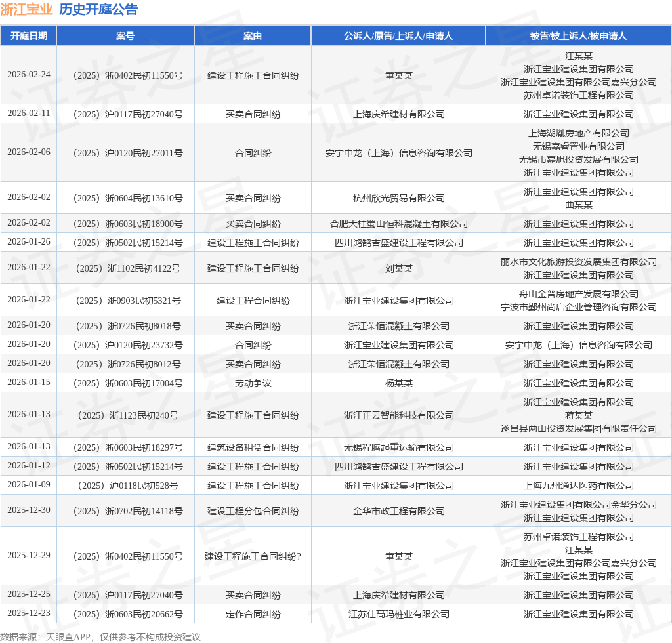Image resolution: width=672 pixels, height=643 pixels.
Task: Click defendant 浙江宝业建设集团有限公司金华分公司
Action: [x=579, y=505]
